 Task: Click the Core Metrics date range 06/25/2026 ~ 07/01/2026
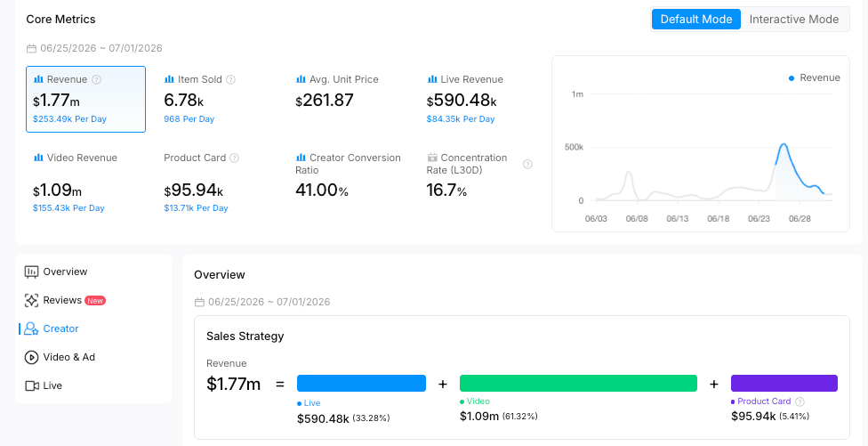click(101, 48)
